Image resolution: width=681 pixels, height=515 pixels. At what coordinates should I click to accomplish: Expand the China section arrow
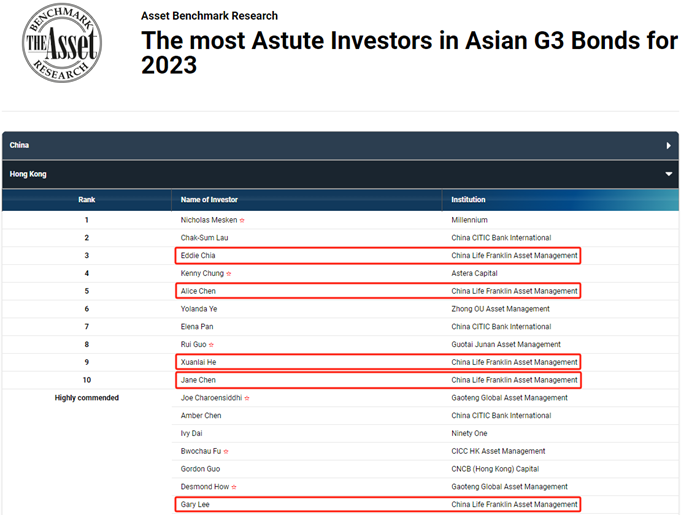(x=669, y=145)
